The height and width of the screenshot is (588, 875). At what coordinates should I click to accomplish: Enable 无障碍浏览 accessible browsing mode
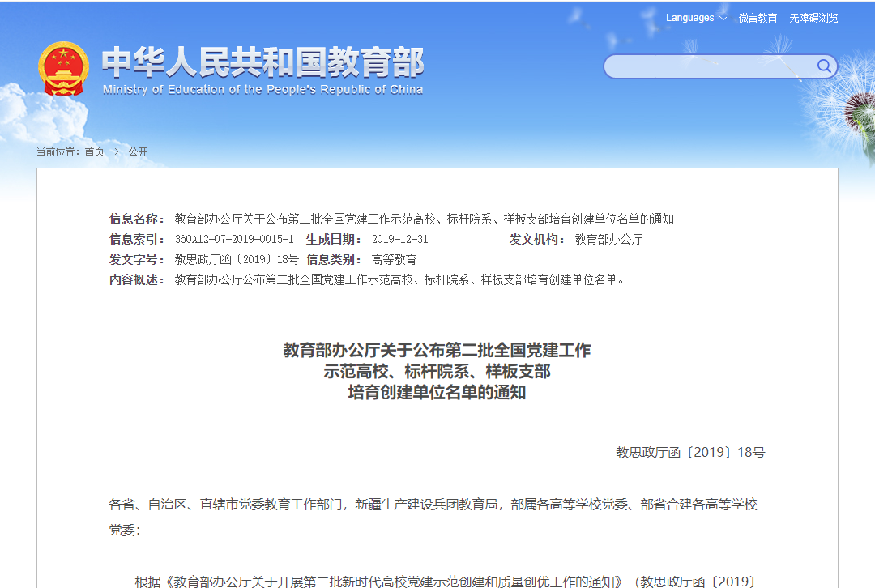pyautogui.click(x=813, y=18)
